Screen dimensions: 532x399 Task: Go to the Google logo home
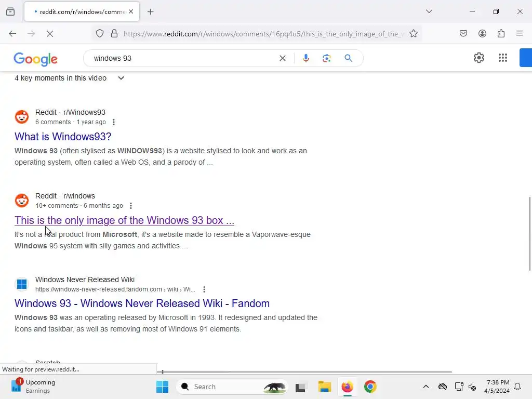pos(36,59)
